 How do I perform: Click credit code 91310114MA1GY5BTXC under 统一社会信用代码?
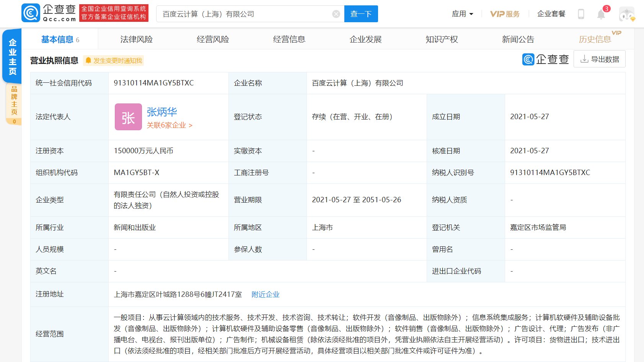pyautogui.click(x=154, y=83)
